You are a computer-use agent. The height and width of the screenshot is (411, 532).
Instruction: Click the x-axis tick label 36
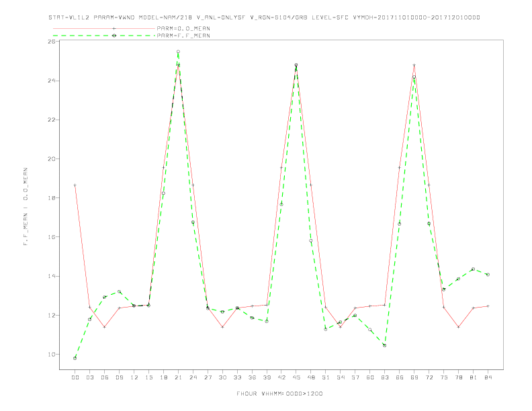coord(252,377)
